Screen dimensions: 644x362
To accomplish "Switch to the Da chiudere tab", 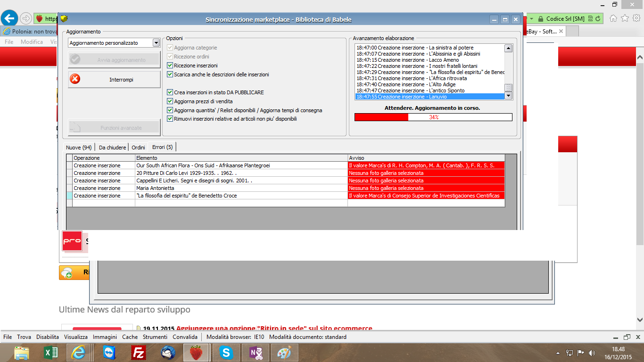I will (x=112, y=148).
